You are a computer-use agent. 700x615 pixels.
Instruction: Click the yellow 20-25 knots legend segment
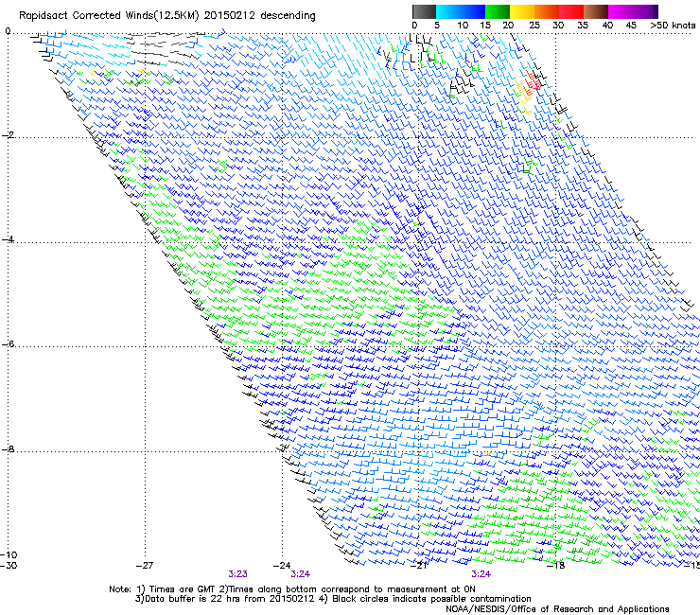522,11
